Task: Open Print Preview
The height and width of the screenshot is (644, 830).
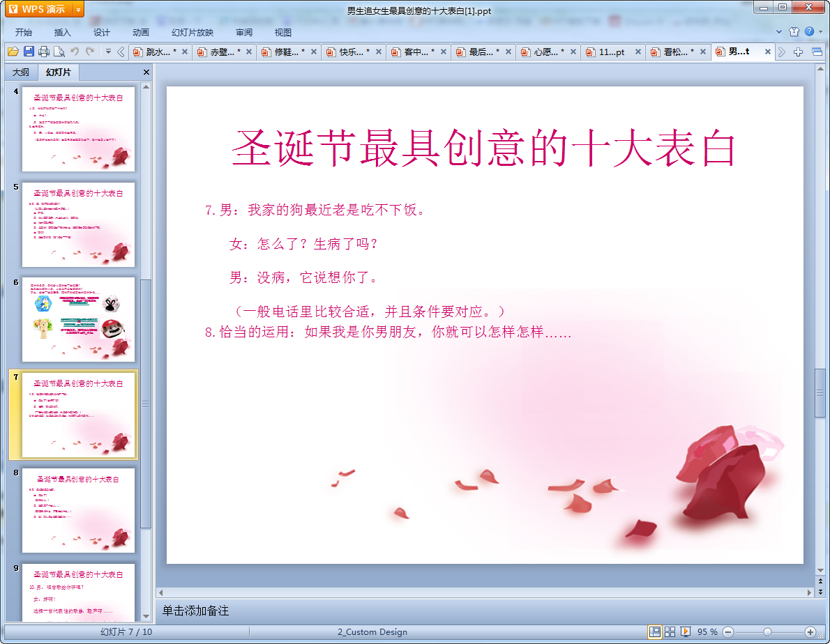Action: 59,52
